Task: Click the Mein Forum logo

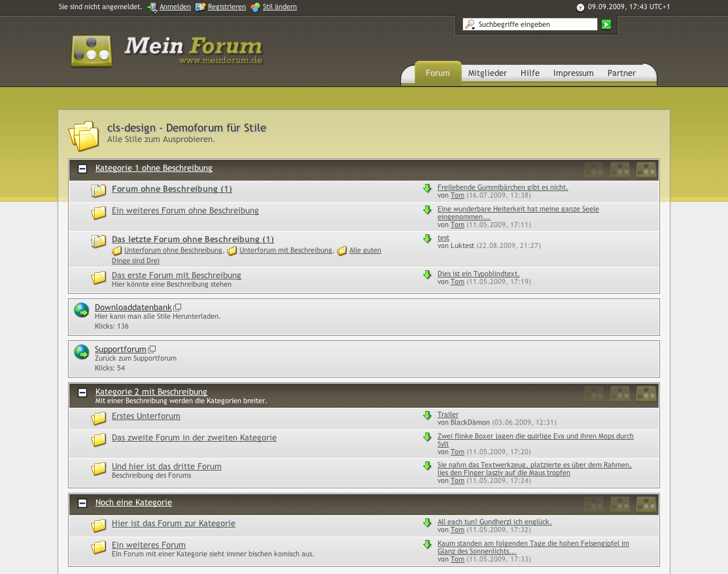Action: 167,50
